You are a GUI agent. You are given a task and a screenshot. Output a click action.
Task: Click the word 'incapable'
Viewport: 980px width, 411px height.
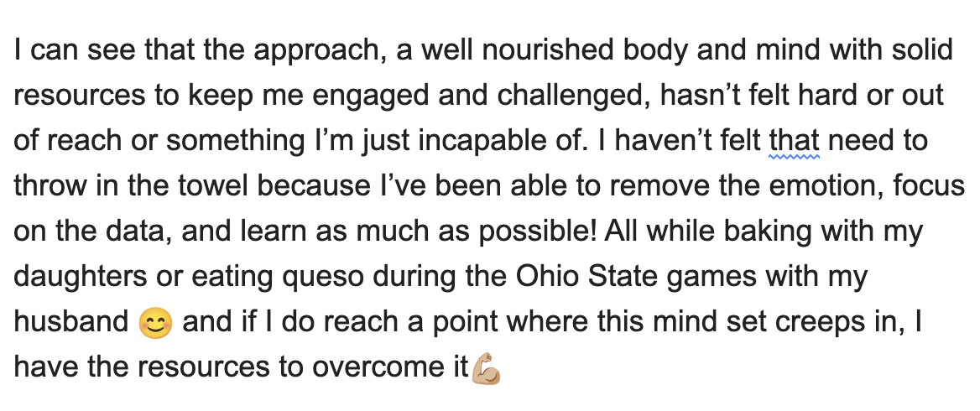click(482, 142)
